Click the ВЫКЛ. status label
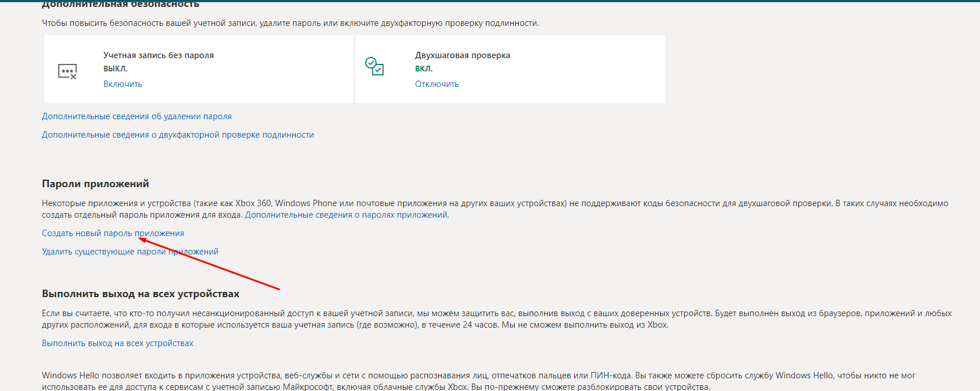This screenshot has width=980, height=391. [x=115, y=69]
